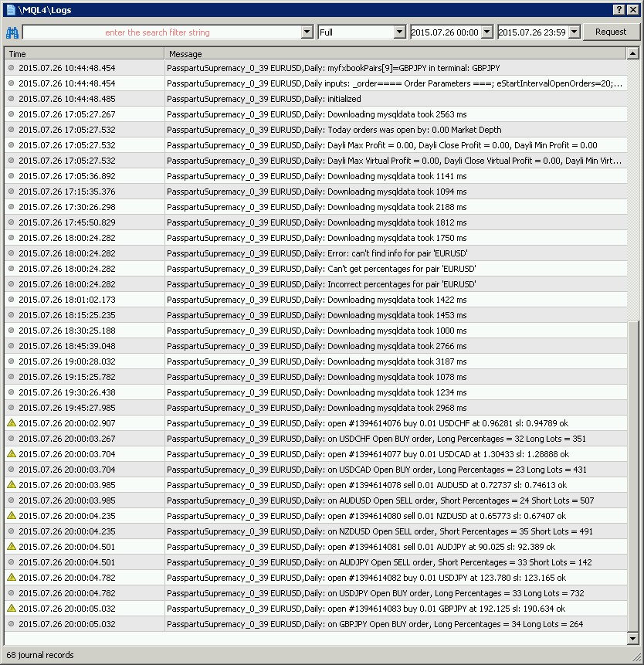Select the 'Downloading mysqldata took 1078 ms' message
The image size is (644, 665).
317,377
